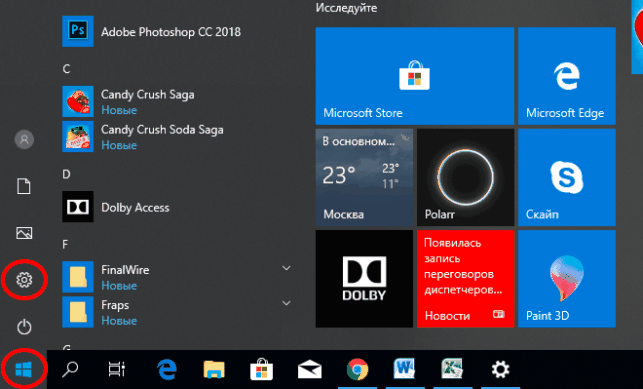The height and width of the screenshot is (389, 643).
Task: Open File Explorer from taskbar
Action: (x=214, y=370)
